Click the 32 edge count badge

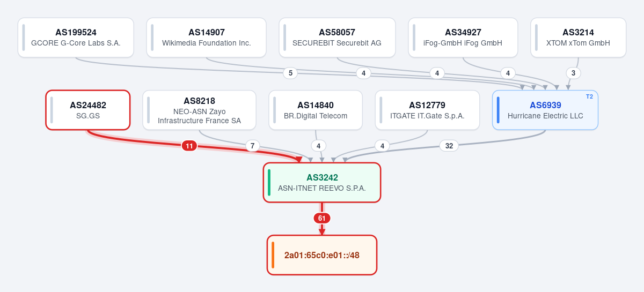[449, 146]
